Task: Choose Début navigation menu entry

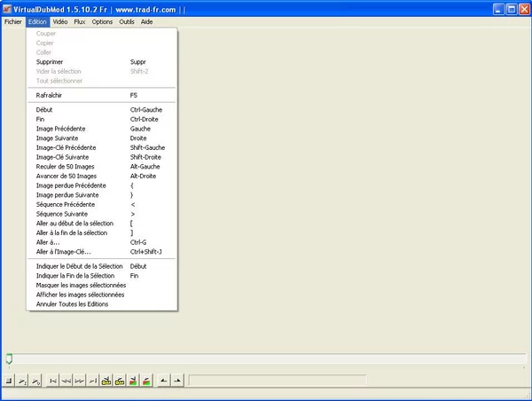Action: [102, 110]
